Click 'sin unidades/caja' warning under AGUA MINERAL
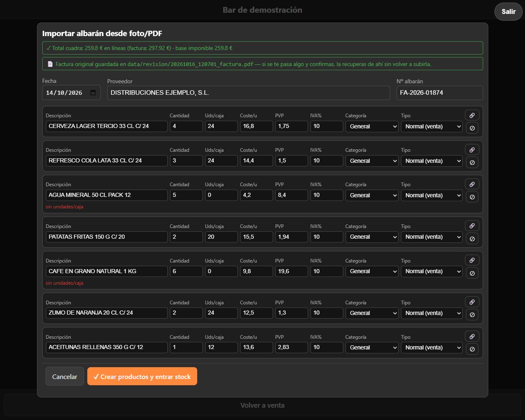525x420 pixels. pyautogui.click(x=64, y=207)
